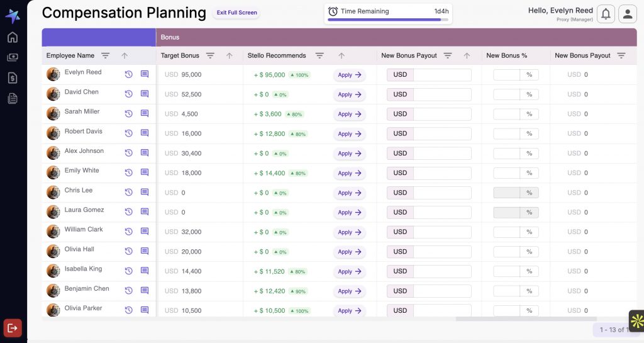The width and height of the screenshot is (644, 343).
Task: View history for Robert Davis
Action: click(x=128, y=133)
